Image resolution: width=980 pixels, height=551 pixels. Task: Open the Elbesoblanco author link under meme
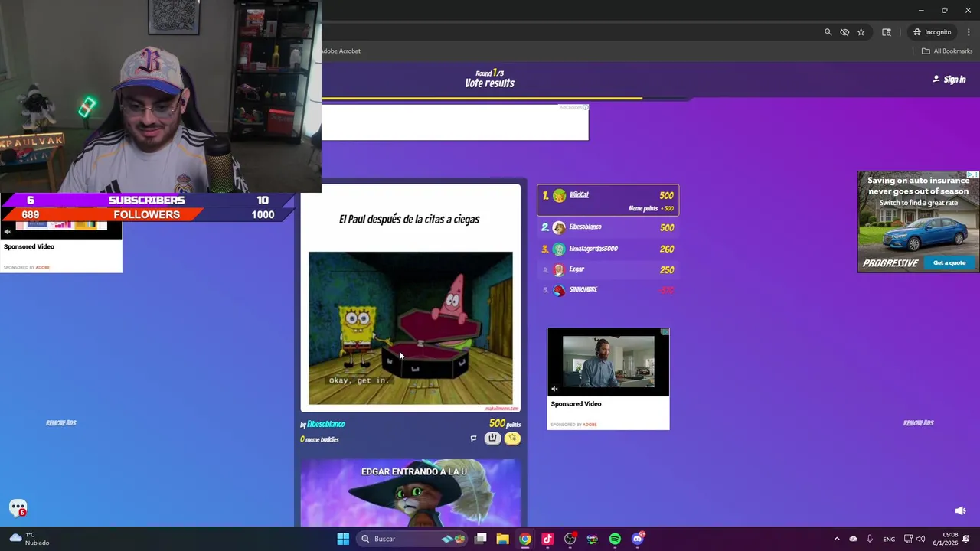[326, 424]
